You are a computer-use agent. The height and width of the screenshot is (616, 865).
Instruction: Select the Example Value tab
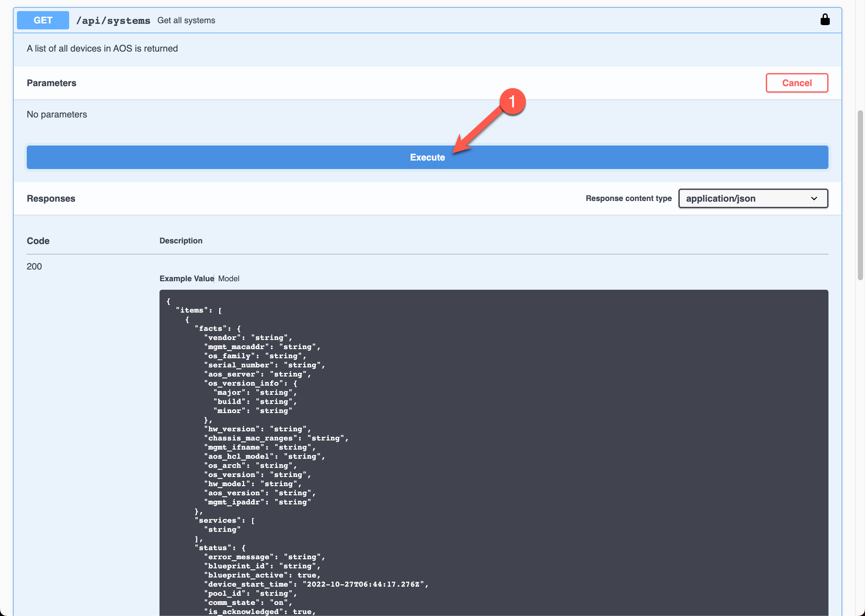point(187,278)
